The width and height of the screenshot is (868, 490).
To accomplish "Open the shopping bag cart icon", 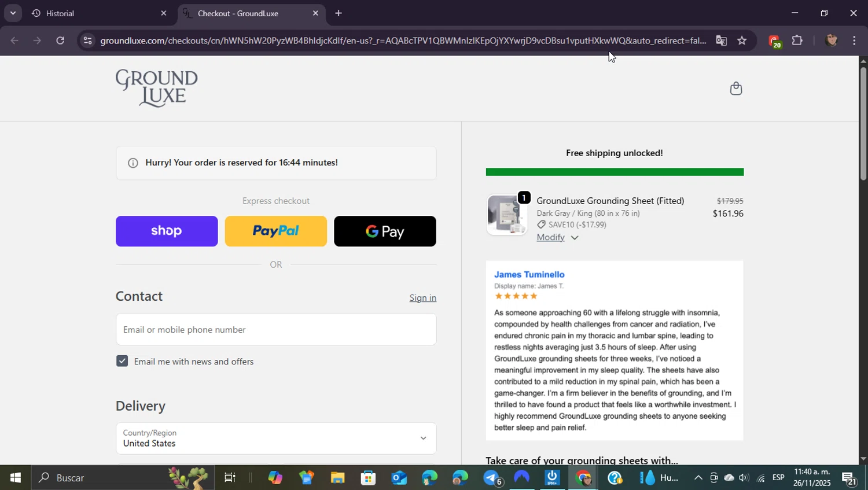I will pyautogui.click(x=735, y=89).
